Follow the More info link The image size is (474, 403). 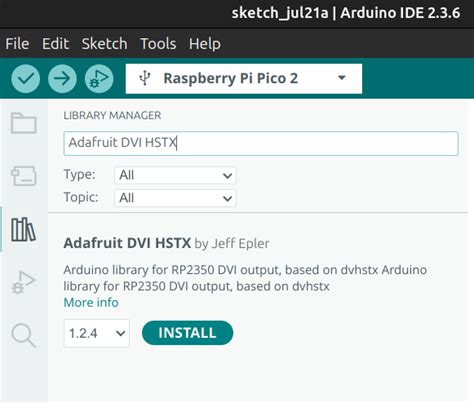tap(91, 303)
